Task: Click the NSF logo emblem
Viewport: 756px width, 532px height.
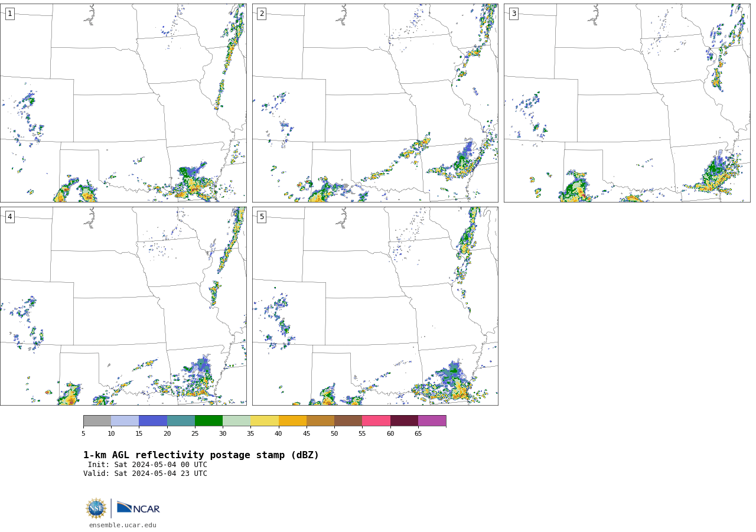Action: point(96,508)
